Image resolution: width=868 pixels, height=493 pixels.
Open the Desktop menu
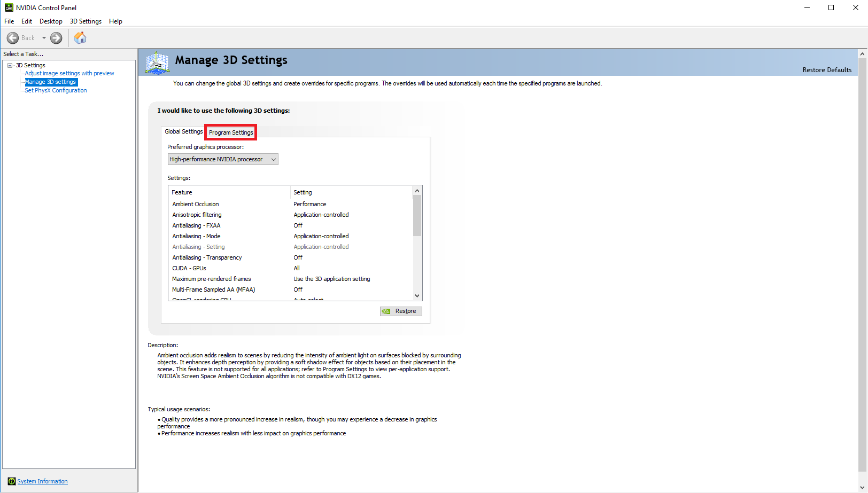click(x=51, y=21)
